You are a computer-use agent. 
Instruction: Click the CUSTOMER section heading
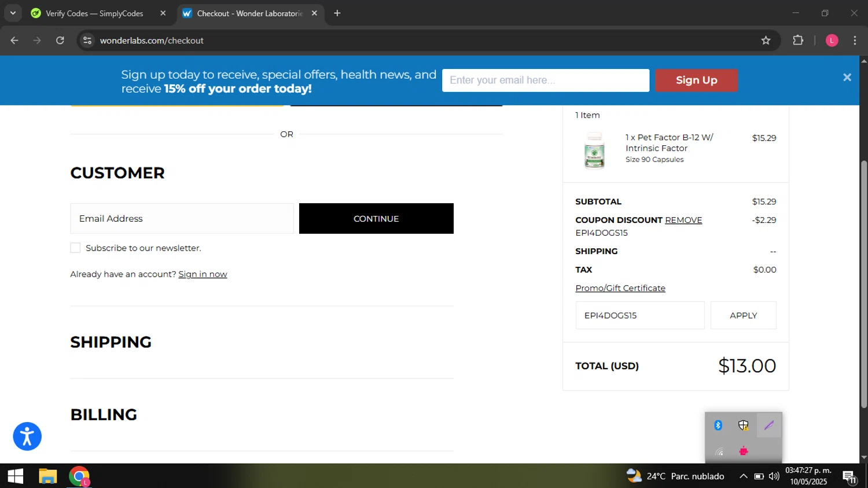pyautogui.click(x=117, y=173)
